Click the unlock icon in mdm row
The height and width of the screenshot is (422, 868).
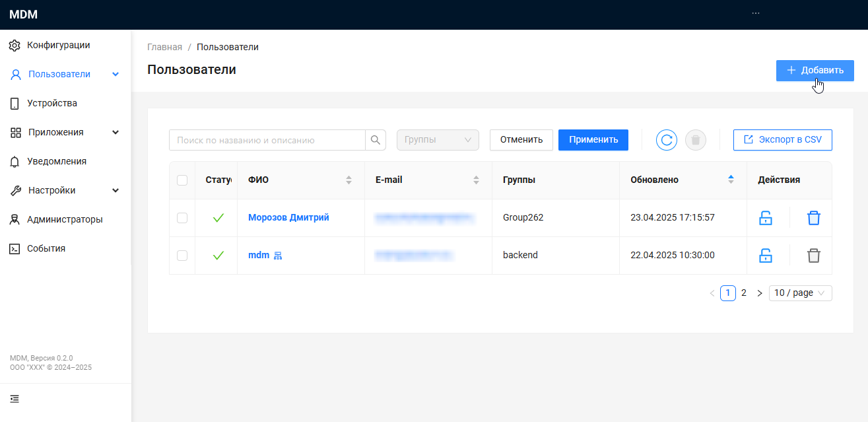(x=765, y=256)
